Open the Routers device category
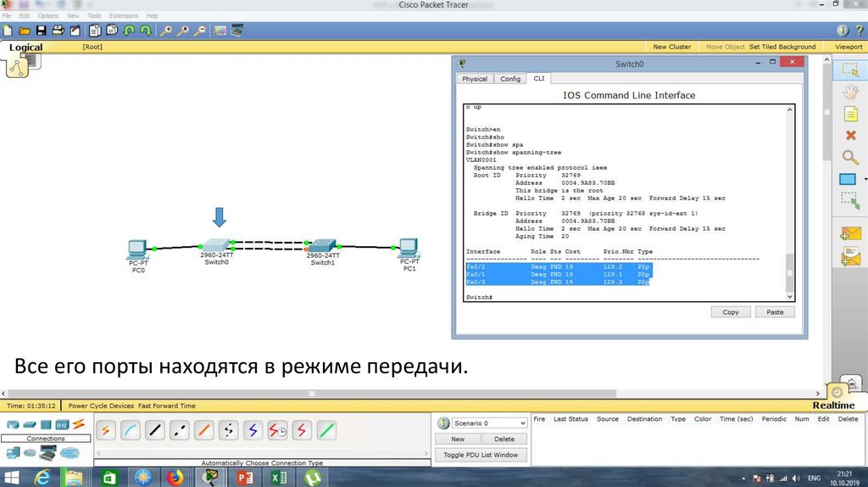This screenshot has width=868, height=487. tap(12, 425)
